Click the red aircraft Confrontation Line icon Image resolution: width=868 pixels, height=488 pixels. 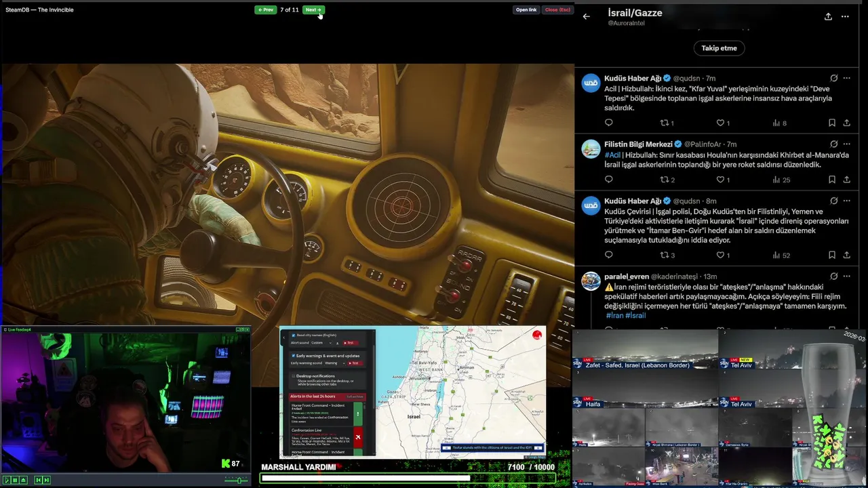pyautogui.click(x=358, y=438)
